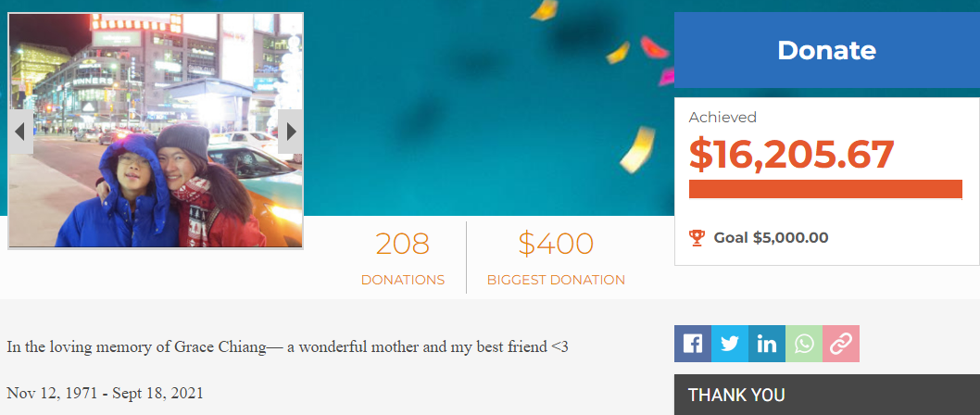Share the fundraiser on Twitter
Screen dimensions: 980x415
[729, 344]
